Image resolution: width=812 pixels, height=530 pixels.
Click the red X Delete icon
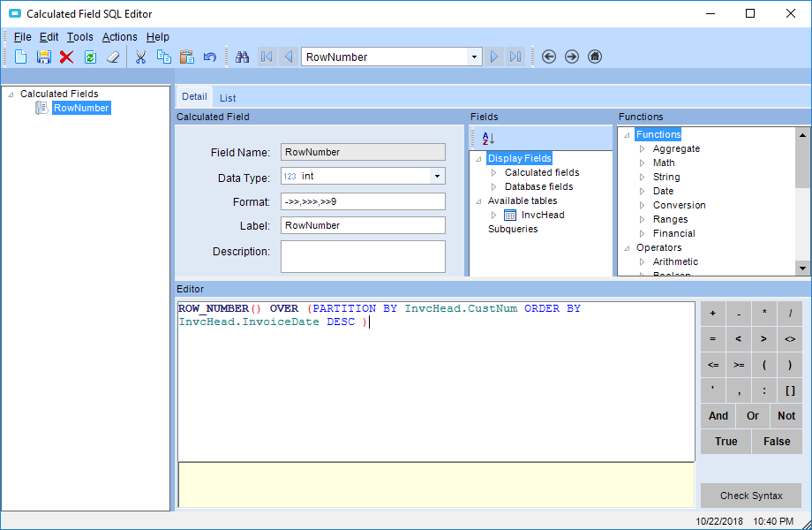pos(66,57)
